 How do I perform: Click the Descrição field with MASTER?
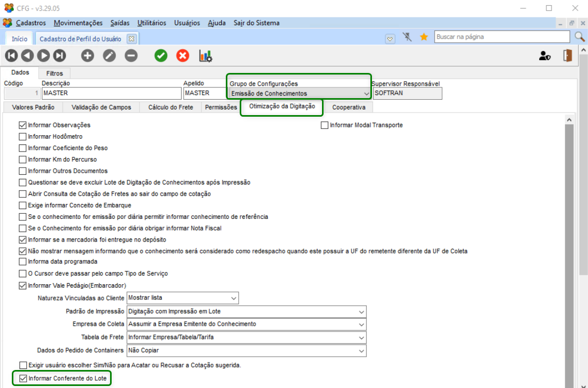(111, 93)
